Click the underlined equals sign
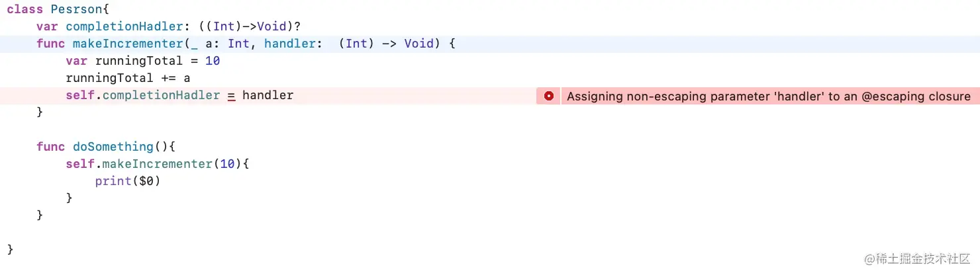Screen dimensions: 980x275 pos(231,97)
